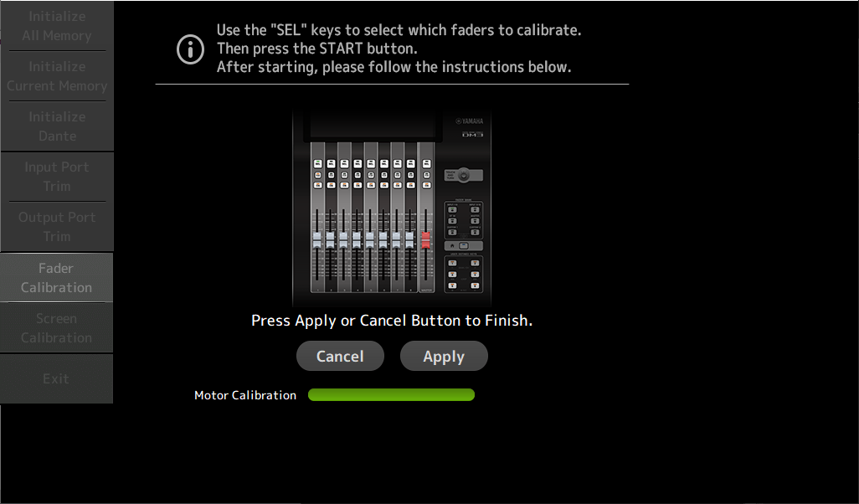Click the Yamaha logo on the mixer illustration

470,121
